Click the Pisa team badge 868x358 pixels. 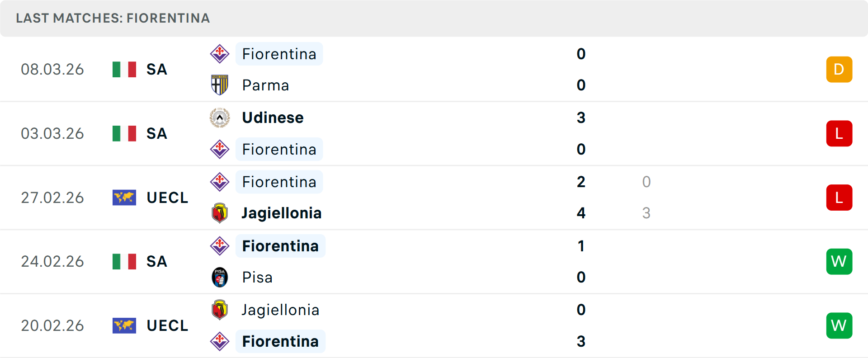click(220, 277)
